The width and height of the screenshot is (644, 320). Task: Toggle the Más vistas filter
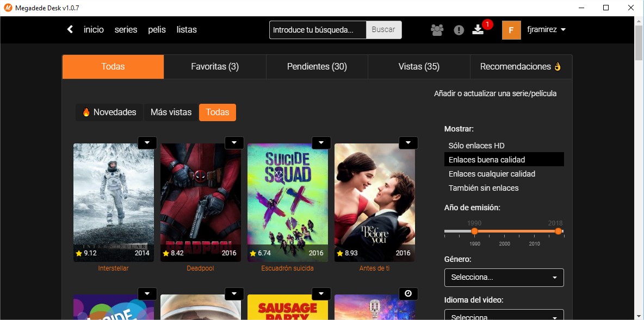pyautogui.click(x=171, y=112)
